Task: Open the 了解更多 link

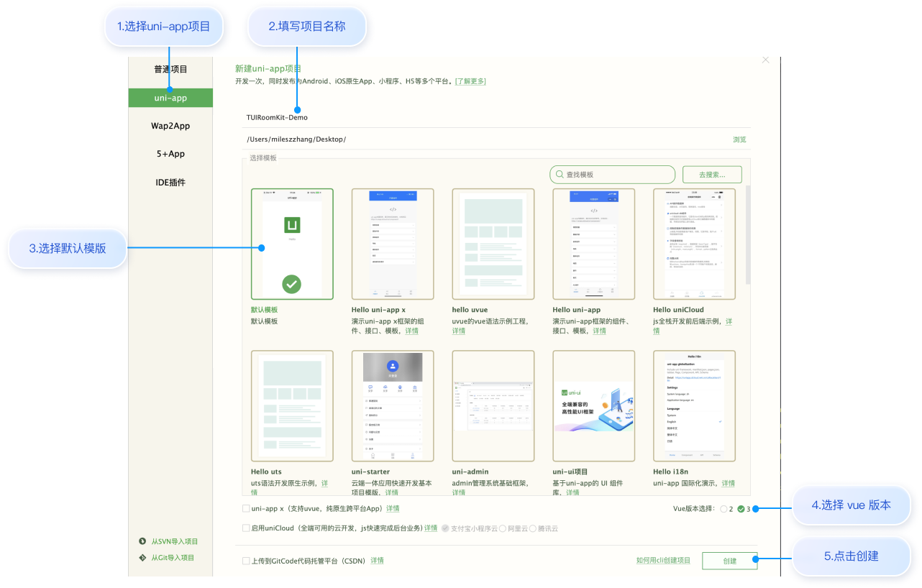Action: coord(470,81)
